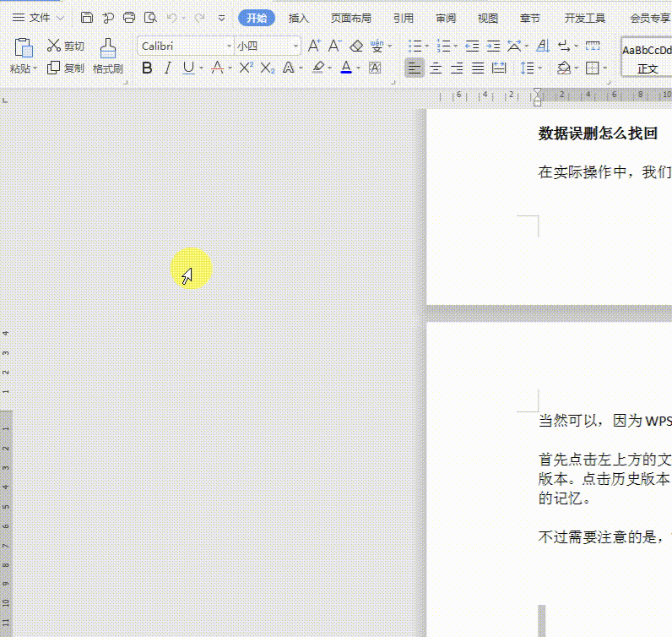Viewport: 672px width, 637px height.
Task: Click the Increase indent icon
Action: click(x=493, y=46)
